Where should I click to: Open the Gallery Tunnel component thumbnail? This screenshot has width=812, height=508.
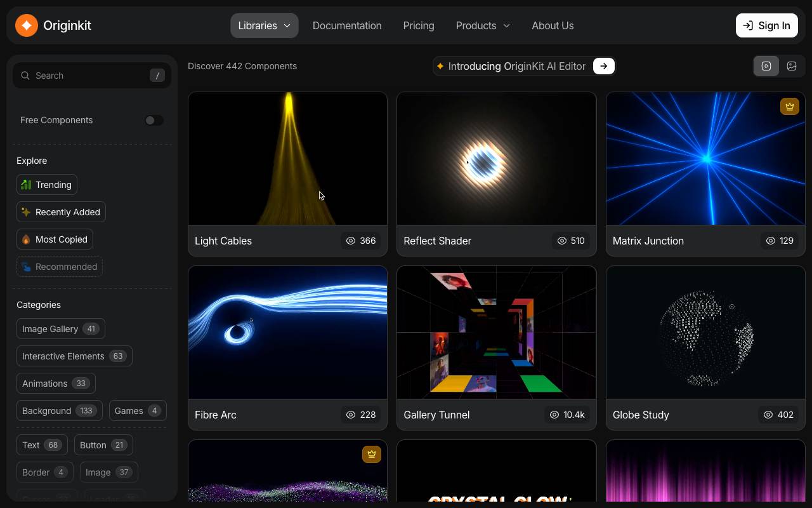coord(496,333)
